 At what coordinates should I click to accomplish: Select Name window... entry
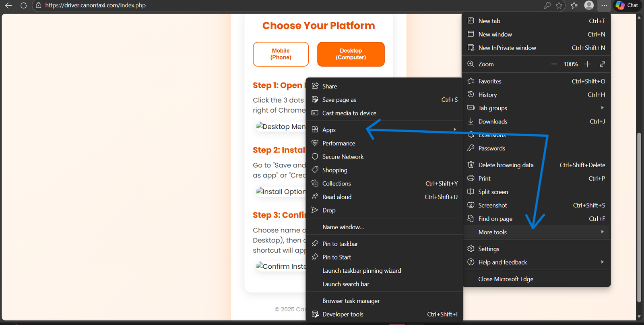tap(384, 227)
